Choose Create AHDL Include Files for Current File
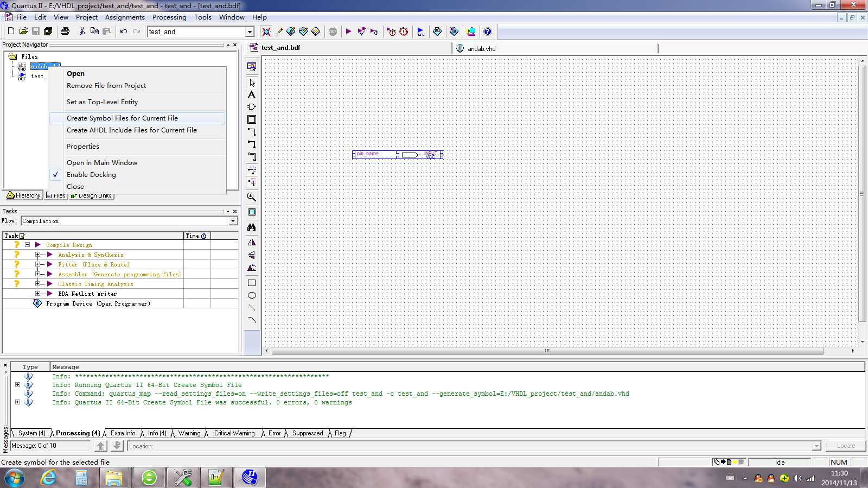The width and height of the screenshot is (868, 488). [137, 130]
